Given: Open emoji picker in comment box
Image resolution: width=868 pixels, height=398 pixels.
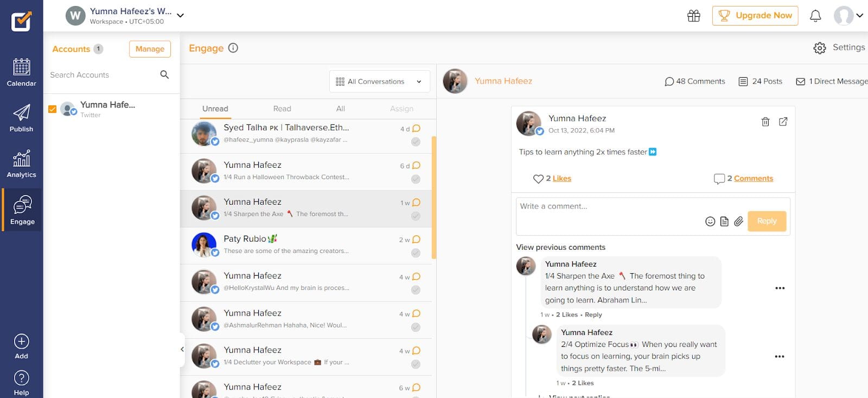Looking at the screenshot, I should [710, 221].
